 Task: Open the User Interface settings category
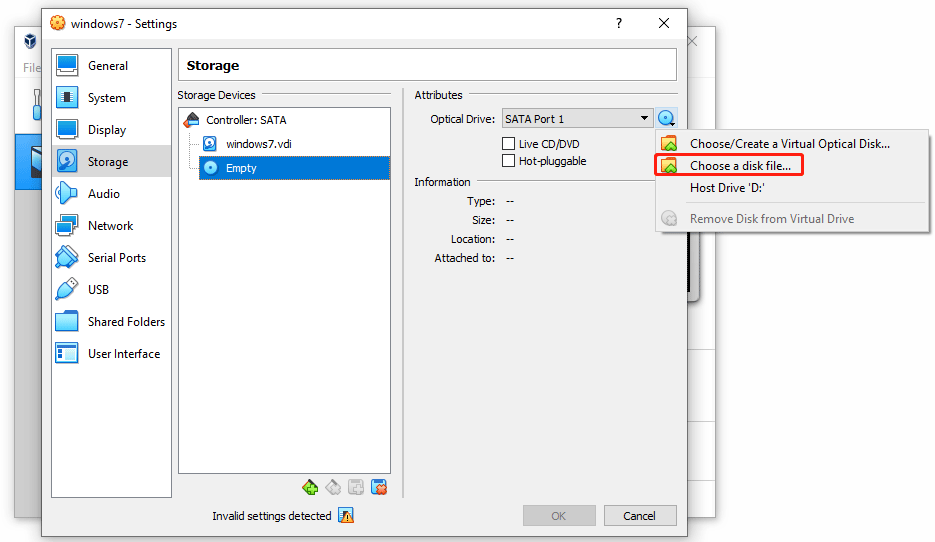[x=112, y=354]
